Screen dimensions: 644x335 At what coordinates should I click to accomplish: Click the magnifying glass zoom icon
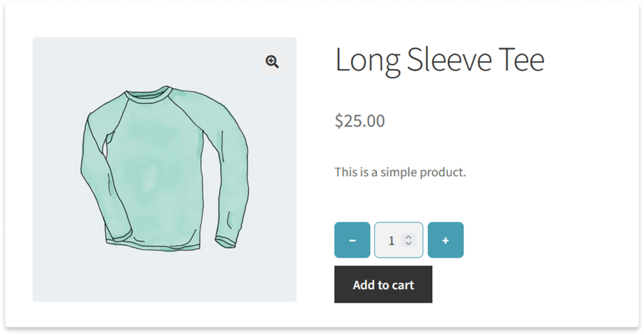tap(272, 62)
